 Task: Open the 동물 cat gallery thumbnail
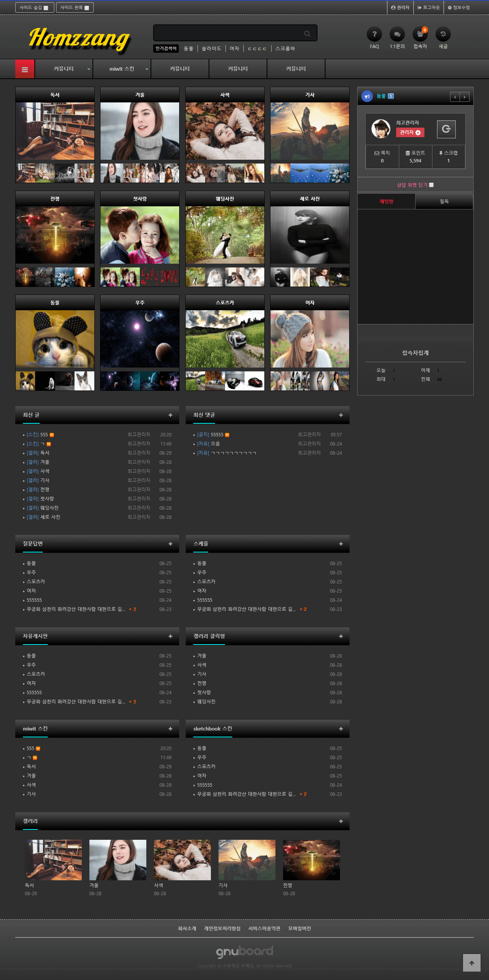[55, 339]
